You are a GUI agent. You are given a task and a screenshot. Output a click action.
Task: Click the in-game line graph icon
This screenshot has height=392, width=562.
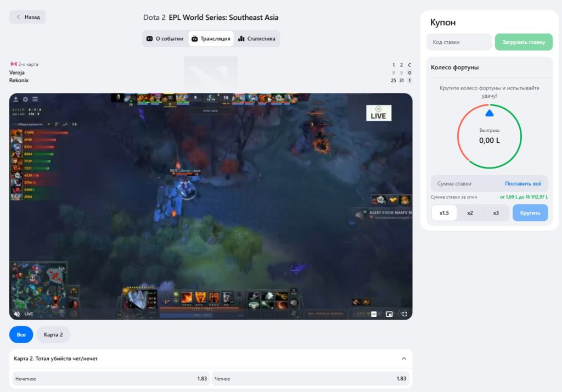click(x=65, y=125)
